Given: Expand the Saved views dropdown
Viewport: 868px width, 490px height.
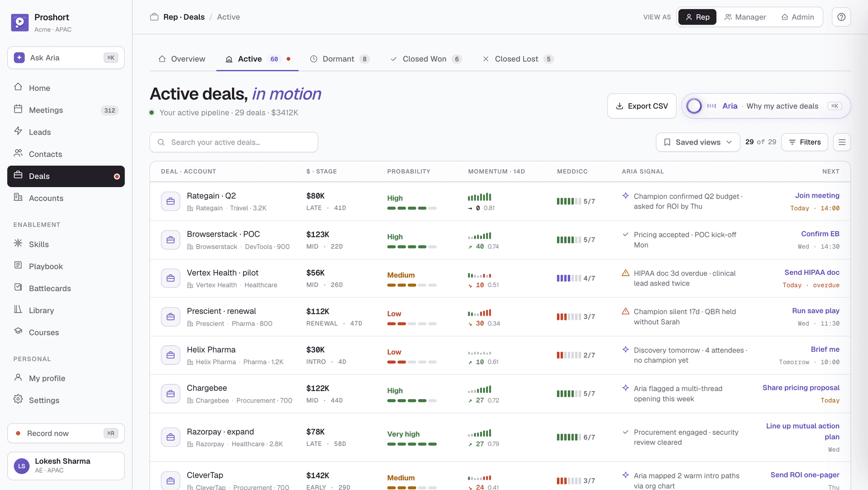Looking at the screenshot, I should coord(698,142).
